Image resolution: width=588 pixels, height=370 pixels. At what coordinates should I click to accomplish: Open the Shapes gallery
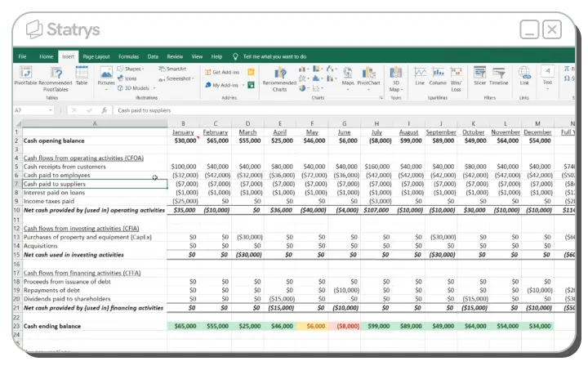pyautogui.click(x=131, y=69)
